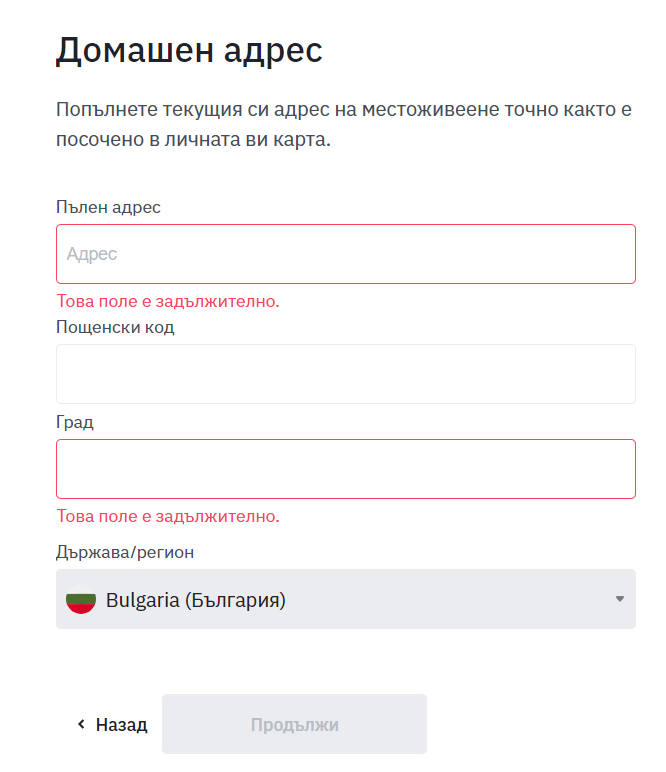This screenshot has height=772, width=666.
Task: Click the Bulgarian flag icon
Action: click(x=81, y=599)
